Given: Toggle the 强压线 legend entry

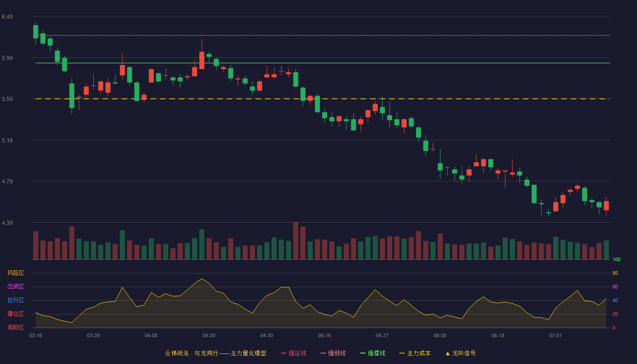Looking at the screenshot, I should pos(293,353).
